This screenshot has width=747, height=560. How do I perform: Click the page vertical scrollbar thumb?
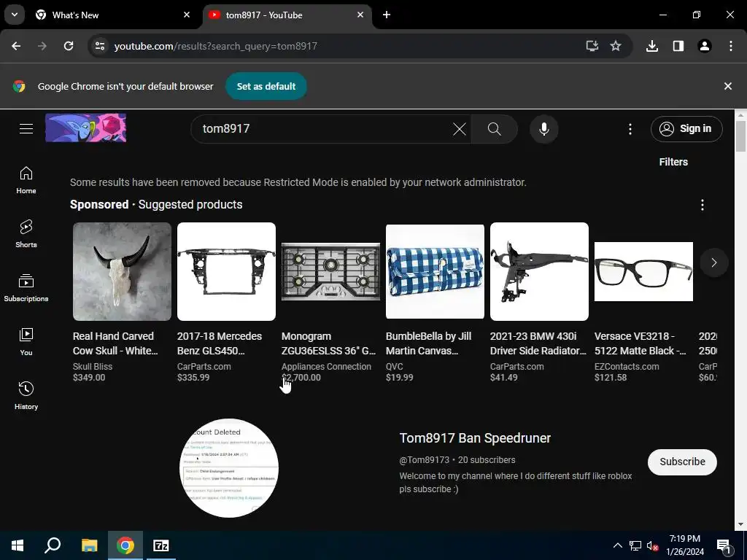pos(741,136)
